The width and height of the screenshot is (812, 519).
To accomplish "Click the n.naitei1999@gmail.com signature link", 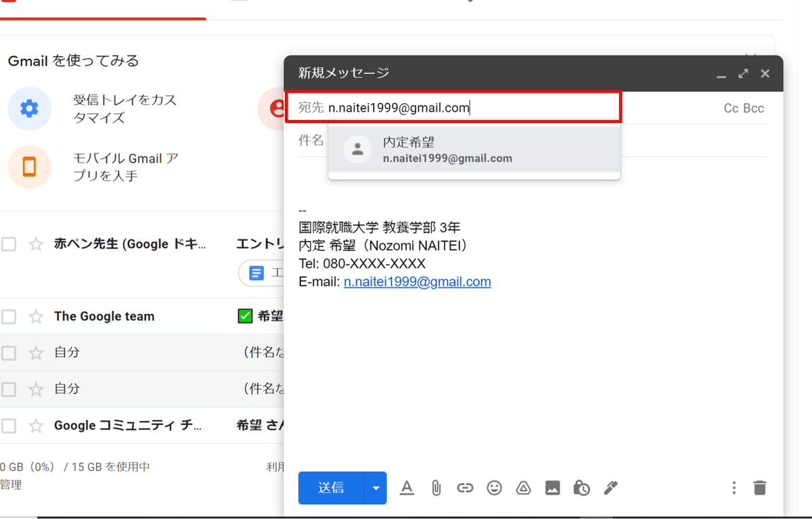I will 418,281.
